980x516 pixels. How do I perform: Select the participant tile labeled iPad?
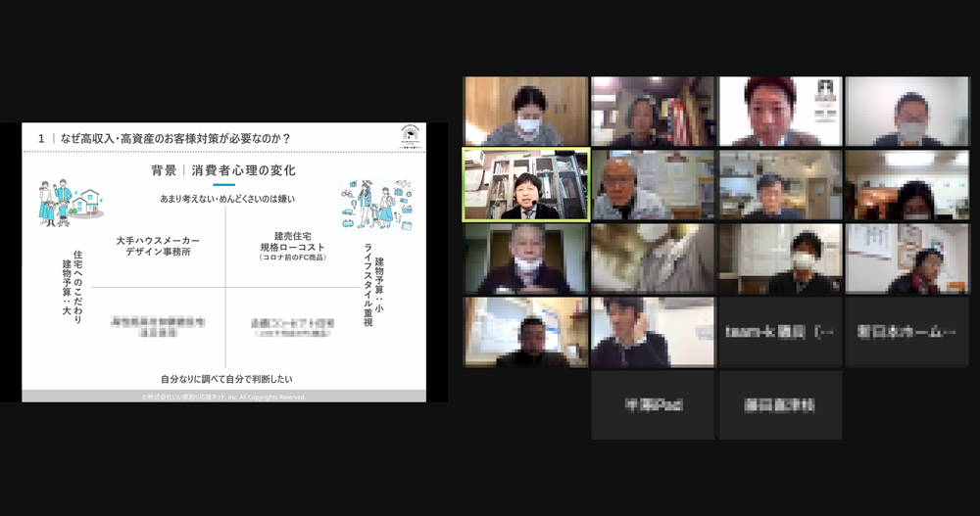(x=654, y=404)
